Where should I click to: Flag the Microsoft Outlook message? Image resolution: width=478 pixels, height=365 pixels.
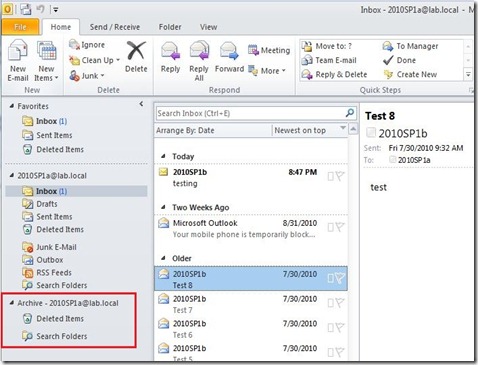(340, 227)
